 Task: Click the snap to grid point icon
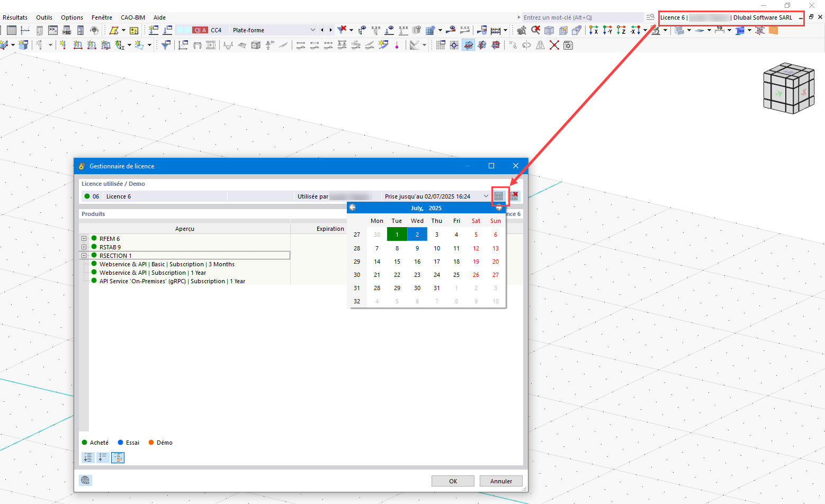[454, 45]
